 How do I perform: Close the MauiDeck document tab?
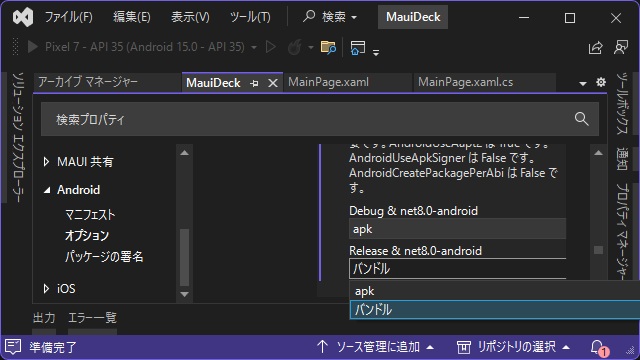pyautogui.click(x=273, y=83)
